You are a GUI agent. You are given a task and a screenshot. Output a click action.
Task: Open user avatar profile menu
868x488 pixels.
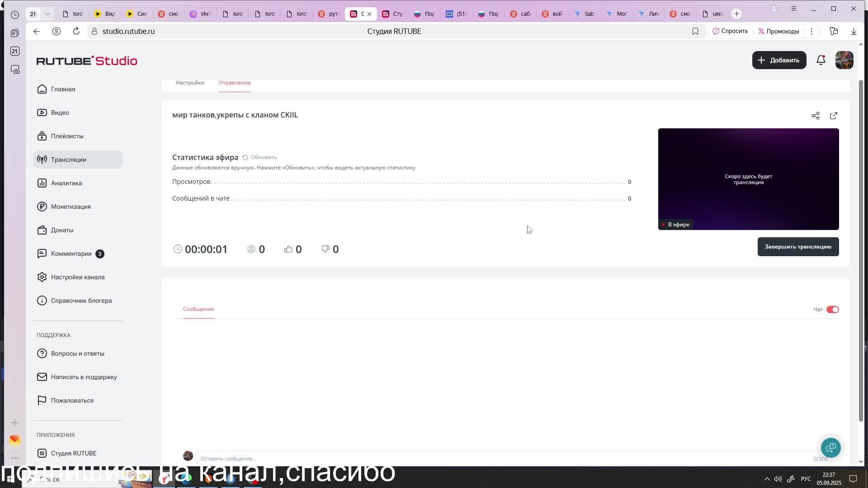844,60
